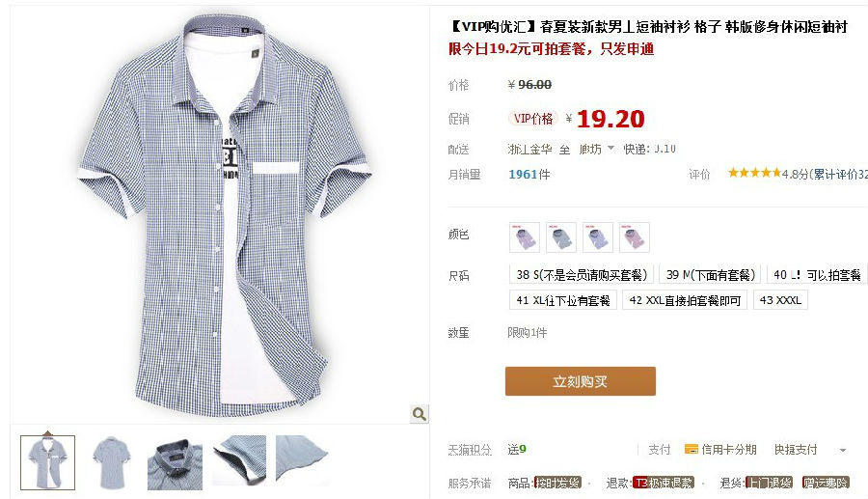The width and height of the screenshot is (868, 499).
Task: Select the second blue-grey shirt color swatch
Action: click(560, 237)
